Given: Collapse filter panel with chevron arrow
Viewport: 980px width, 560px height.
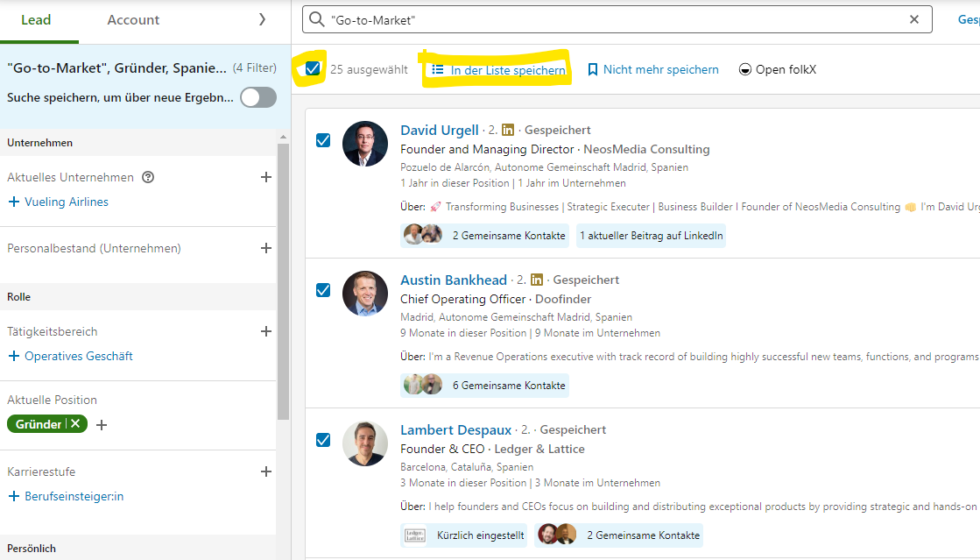Looking at the screenshot, I should (262, 20).
